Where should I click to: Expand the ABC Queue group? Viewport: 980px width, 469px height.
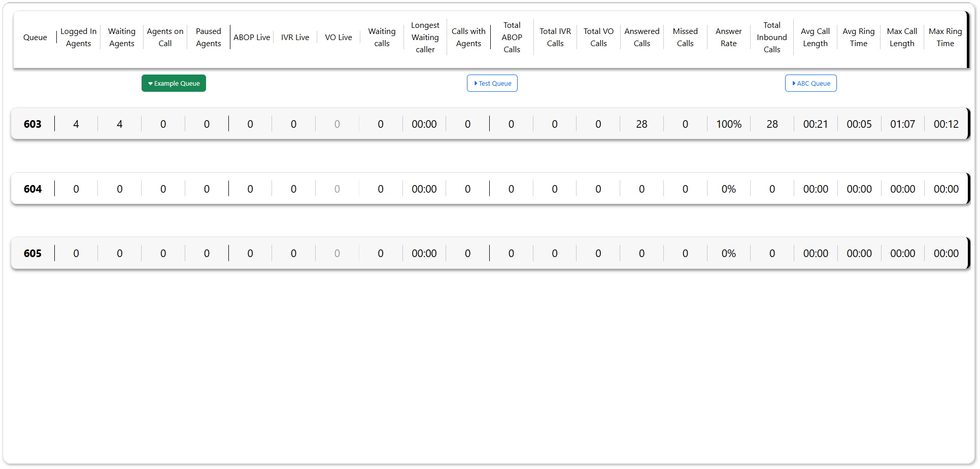tap(810, 83)
